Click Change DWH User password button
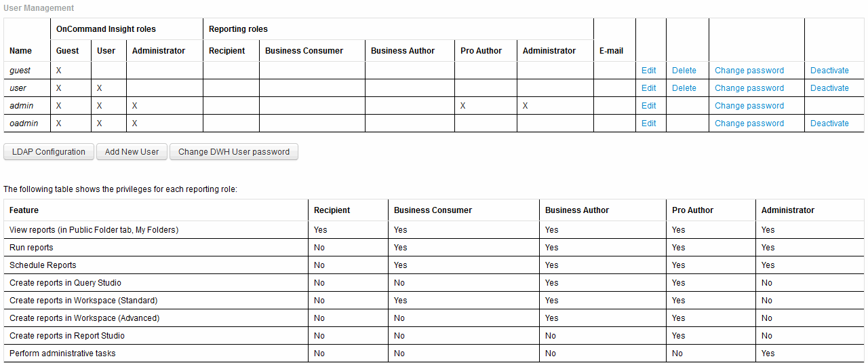 [234, 152]
